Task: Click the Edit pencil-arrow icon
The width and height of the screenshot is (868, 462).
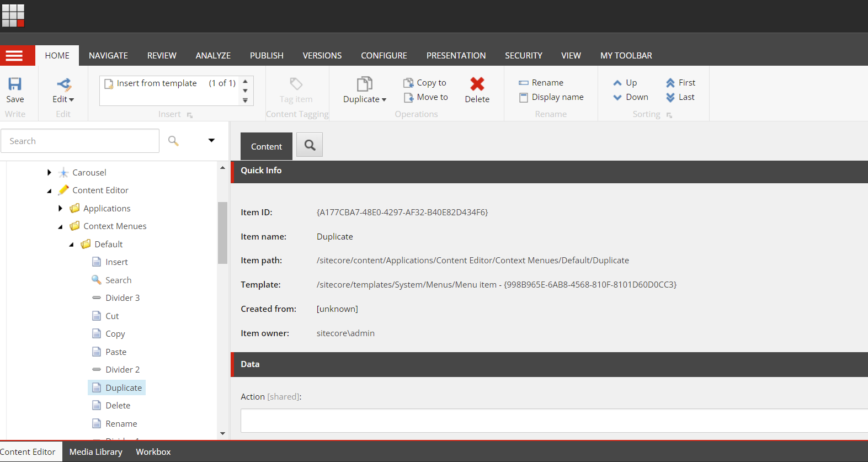Action: coord(64,84)
